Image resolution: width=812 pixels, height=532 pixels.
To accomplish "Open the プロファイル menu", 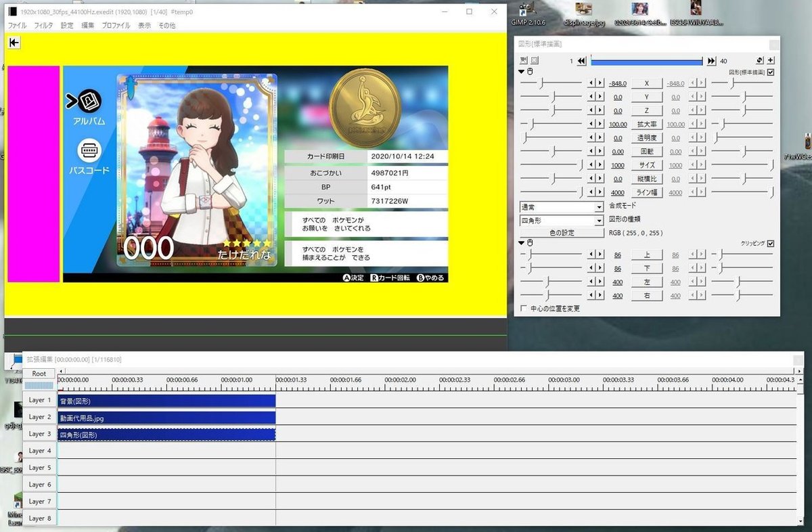I will pyautogui.click(x=116, y=25).
